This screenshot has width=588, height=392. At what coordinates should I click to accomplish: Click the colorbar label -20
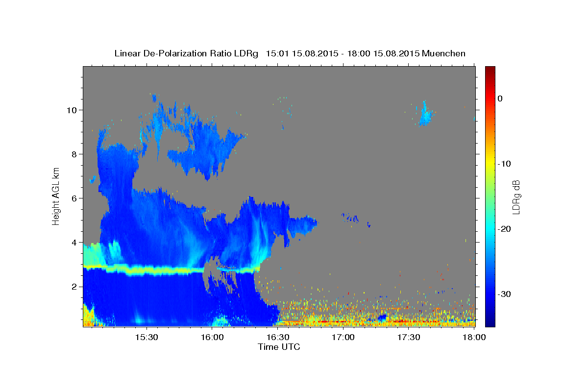(504, 229)
